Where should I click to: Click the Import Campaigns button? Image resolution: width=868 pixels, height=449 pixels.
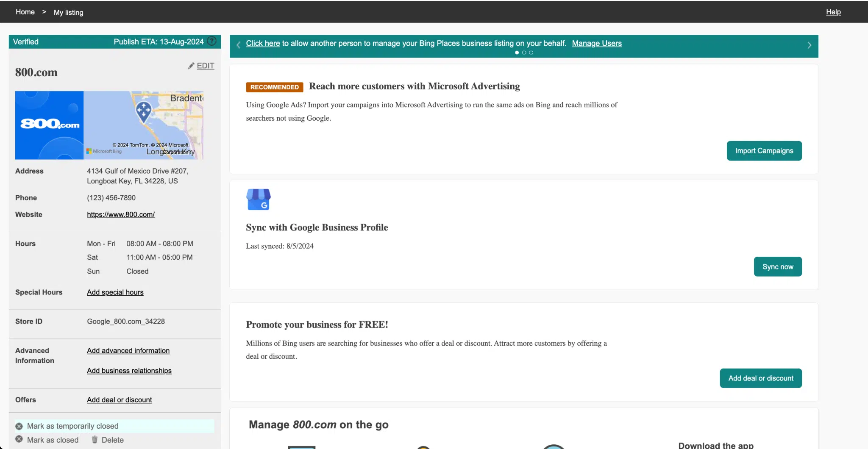(764, 151)
